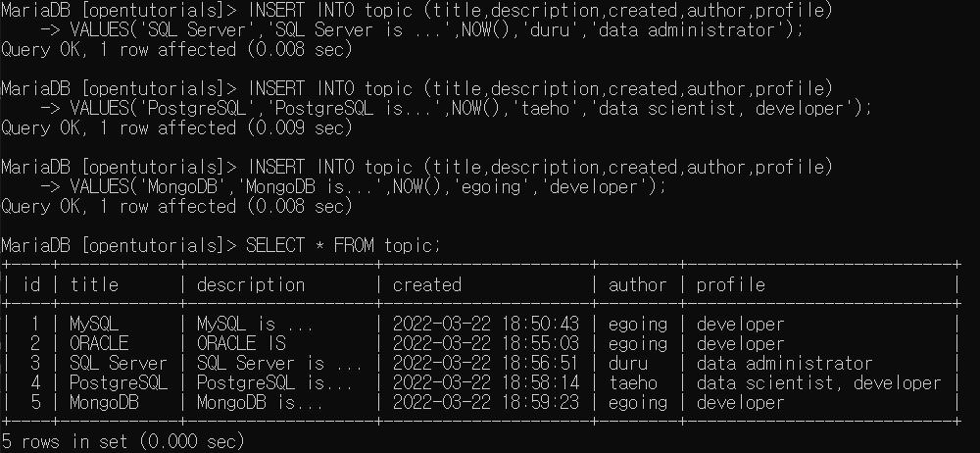Click timestamp 2022-03-22 18:50:43

(486, 325)
